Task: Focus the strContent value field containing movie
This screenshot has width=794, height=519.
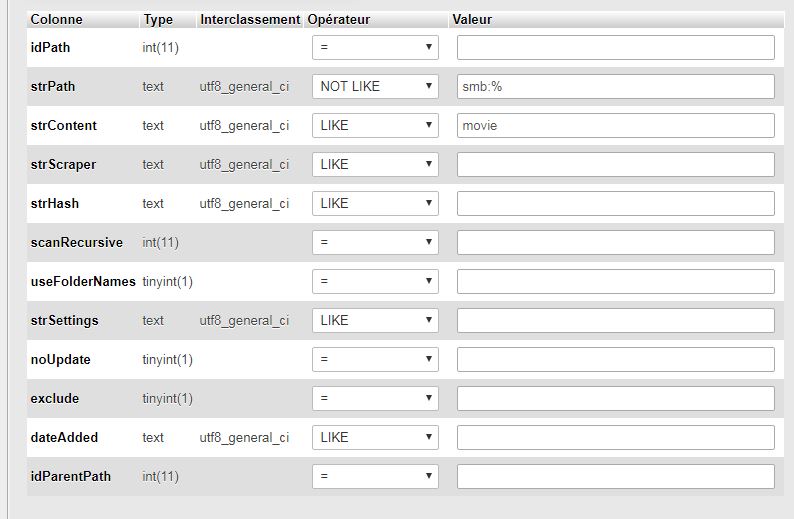Action: point(615,125)
